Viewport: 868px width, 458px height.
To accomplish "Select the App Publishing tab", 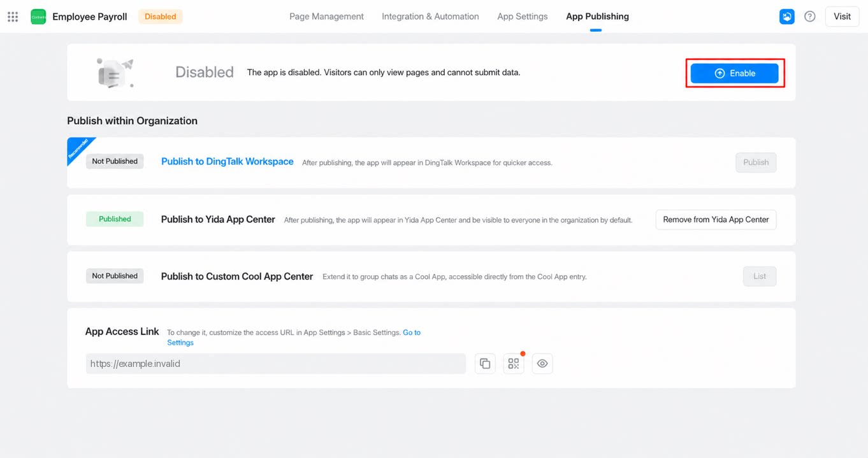I will (597, 17).
